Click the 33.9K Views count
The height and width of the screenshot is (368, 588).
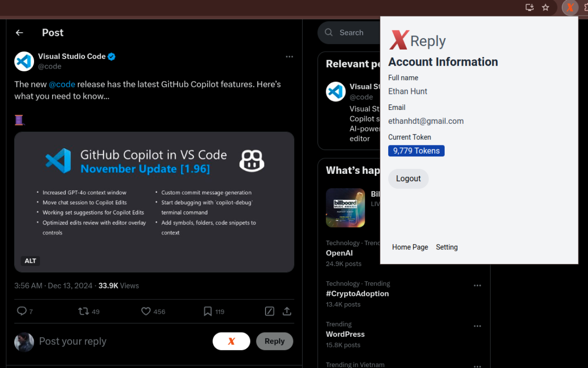(x=119, y=286)
